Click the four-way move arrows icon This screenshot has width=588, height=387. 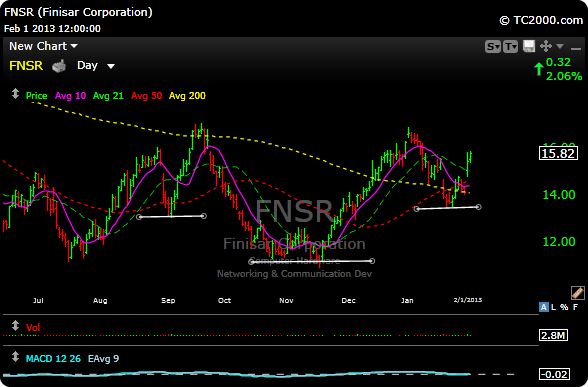(546, 46)
